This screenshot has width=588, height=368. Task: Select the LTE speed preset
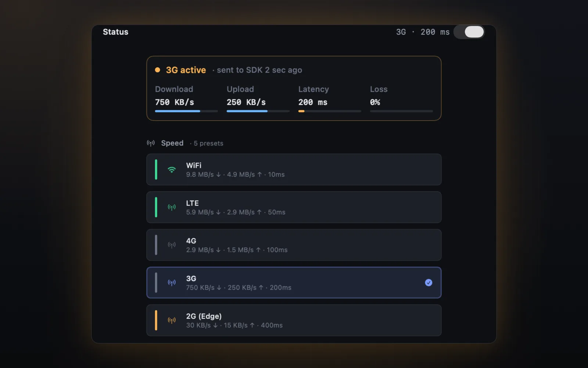click(x=294, y=207)
